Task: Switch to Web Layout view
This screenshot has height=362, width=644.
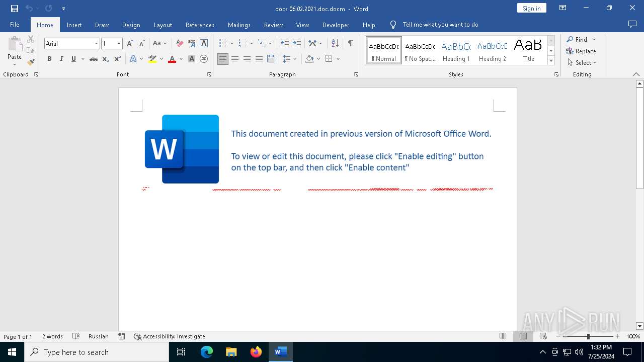Action: pos(543,336)
